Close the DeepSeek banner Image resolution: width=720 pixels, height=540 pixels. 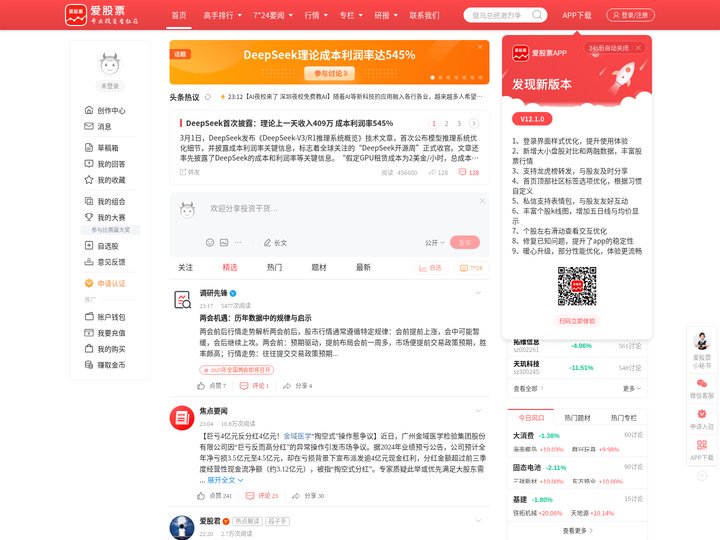click(480, 47)
